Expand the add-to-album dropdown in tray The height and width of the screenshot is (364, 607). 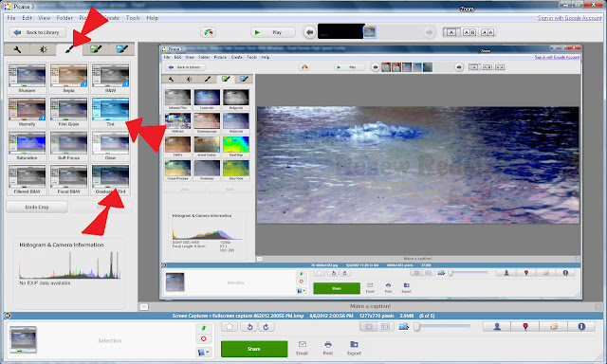click(x=204, y=353)
